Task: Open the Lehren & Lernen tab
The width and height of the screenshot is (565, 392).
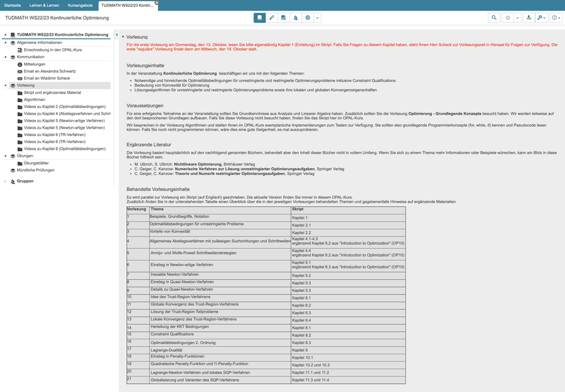Action: [45, 6]
